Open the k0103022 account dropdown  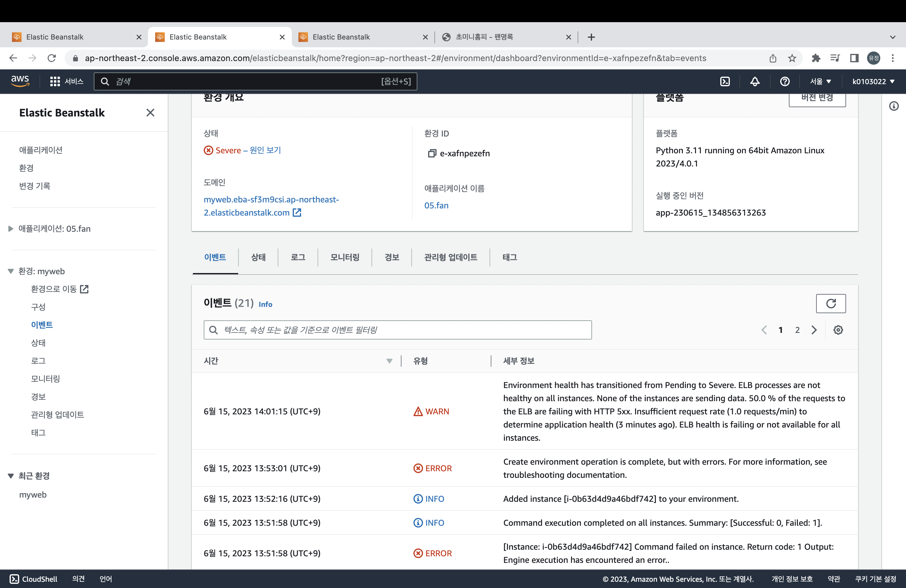pyautogui.click(x=873, y=81)
